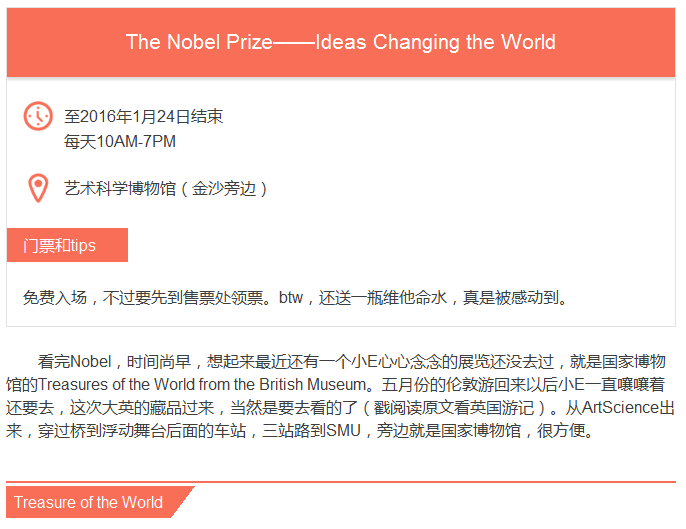This screenshot has width=686, height=529.
Task: Open the 门票和tips section label
Action: coord(60,246)
